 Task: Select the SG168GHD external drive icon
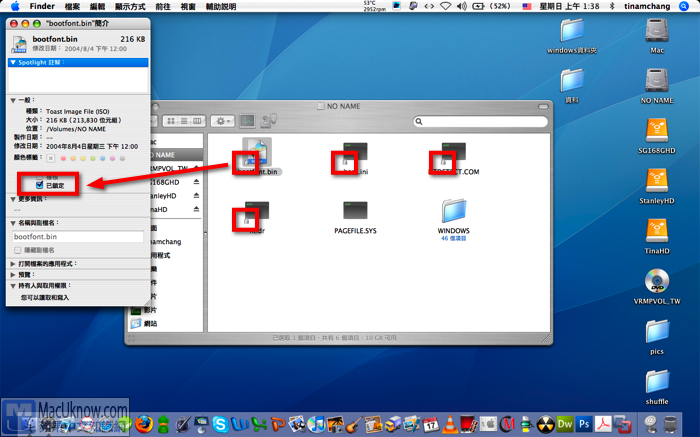pos(657,132)
